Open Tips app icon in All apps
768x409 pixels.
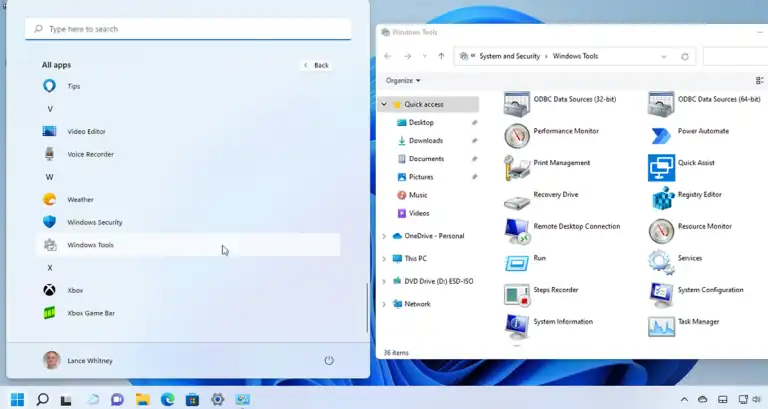point(49,86)
